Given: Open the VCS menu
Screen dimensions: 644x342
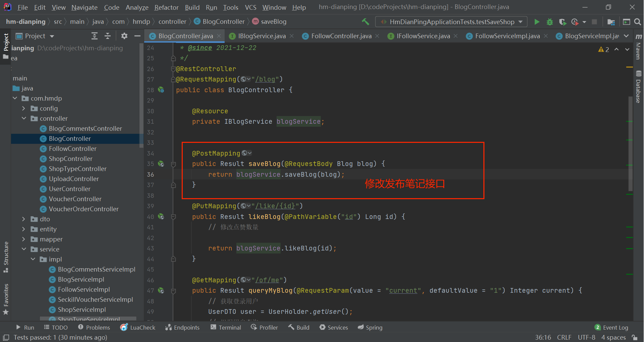Looking at the screenshot, I should point(250,7).
